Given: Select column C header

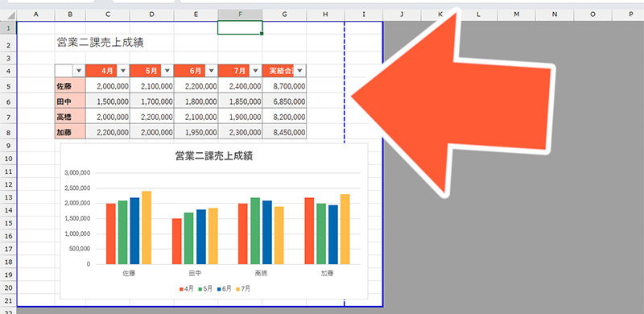Looking at the screenshot, I should tap(108, 14).
